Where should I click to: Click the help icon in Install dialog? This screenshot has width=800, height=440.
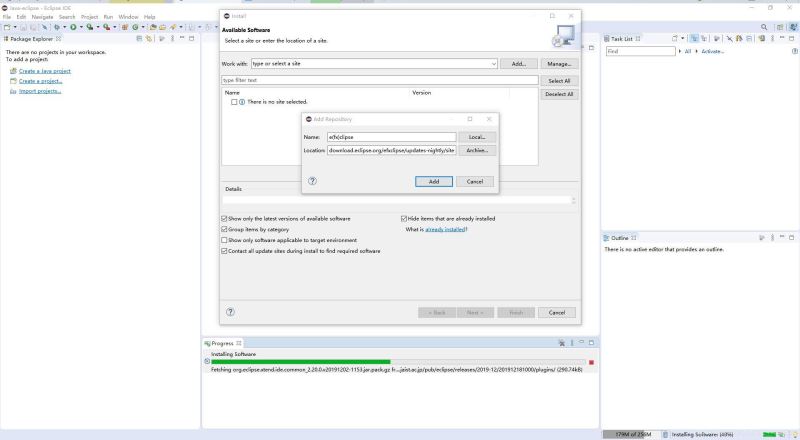(x=230, y=312)
